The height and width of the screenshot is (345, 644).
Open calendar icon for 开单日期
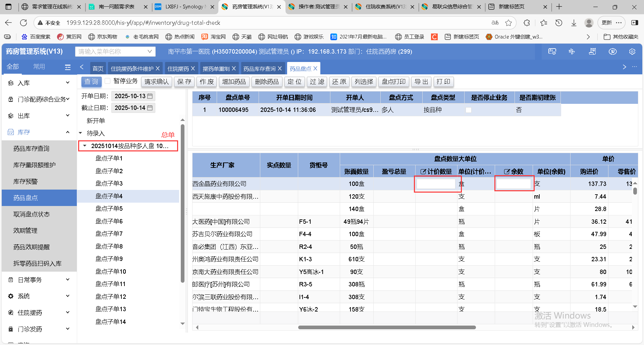point(150,96)
